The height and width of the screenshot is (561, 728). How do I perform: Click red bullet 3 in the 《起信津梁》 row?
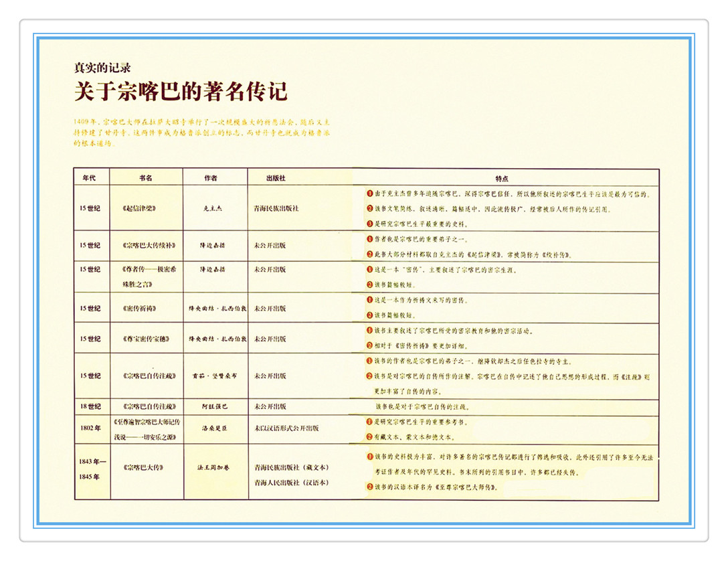[369, 224]
